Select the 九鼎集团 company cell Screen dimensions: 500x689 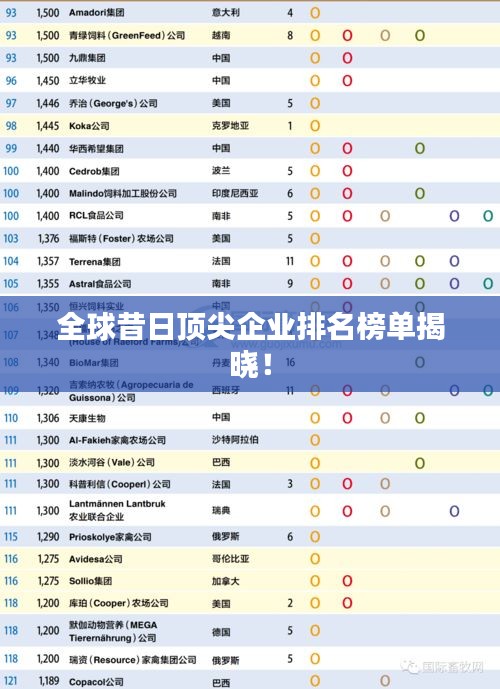click(x=87, y=58)
